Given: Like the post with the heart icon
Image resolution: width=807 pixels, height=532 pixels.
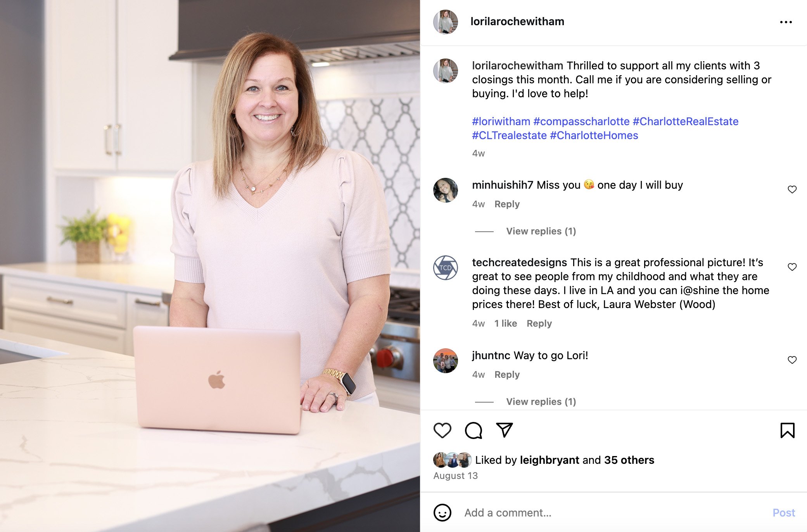Looking at the screenshot, I should [442, 430].
